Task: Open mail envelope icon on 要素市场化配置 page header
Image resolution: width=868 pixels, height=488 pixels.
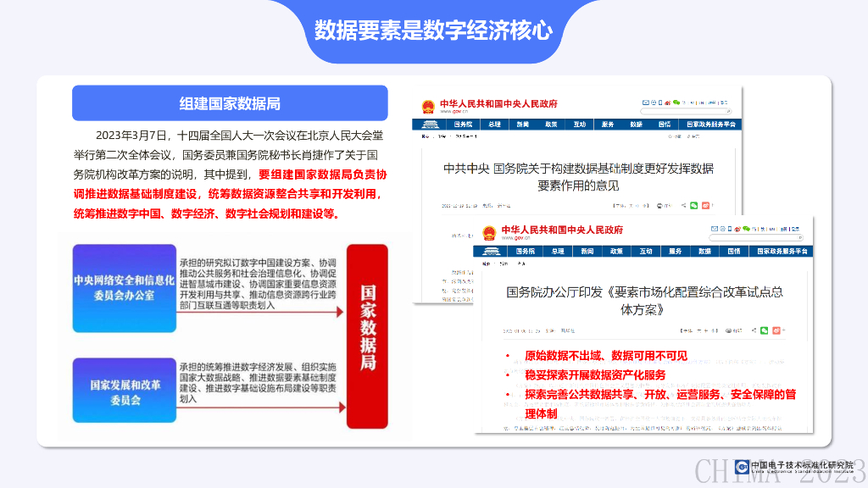Action: [x=715, y=229]
